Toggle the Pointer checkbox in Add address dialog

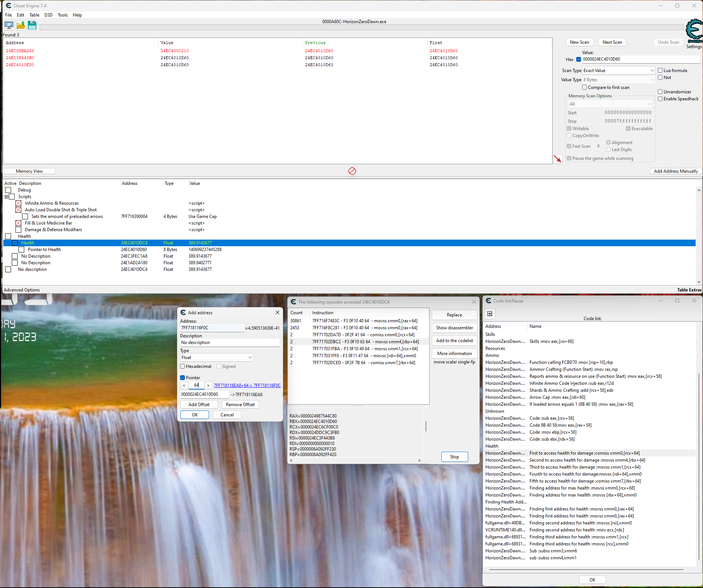click(x=182, y=377)
